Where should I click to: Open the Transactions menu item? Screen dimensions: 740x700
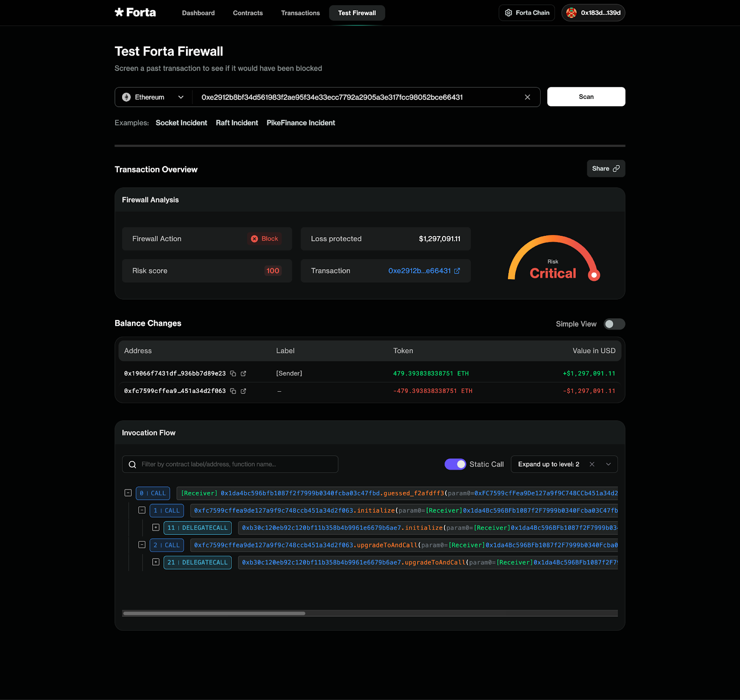(300, 13)
